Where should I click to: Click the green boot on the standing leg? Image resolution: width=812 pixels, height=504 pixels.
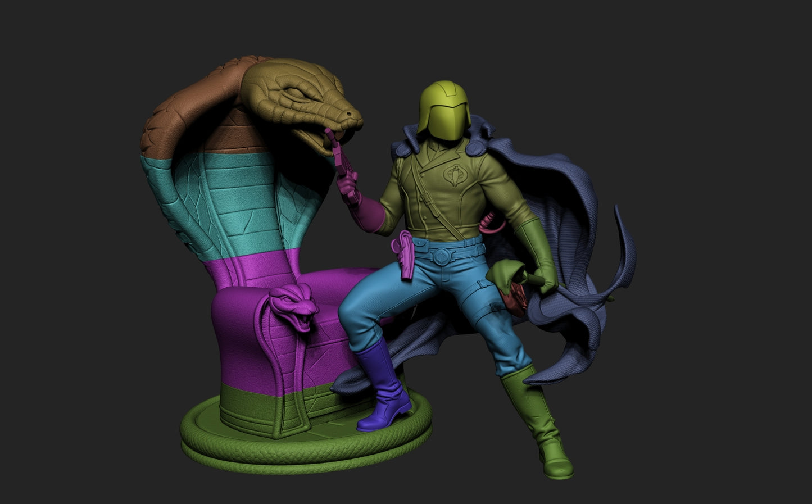point(538,421)
